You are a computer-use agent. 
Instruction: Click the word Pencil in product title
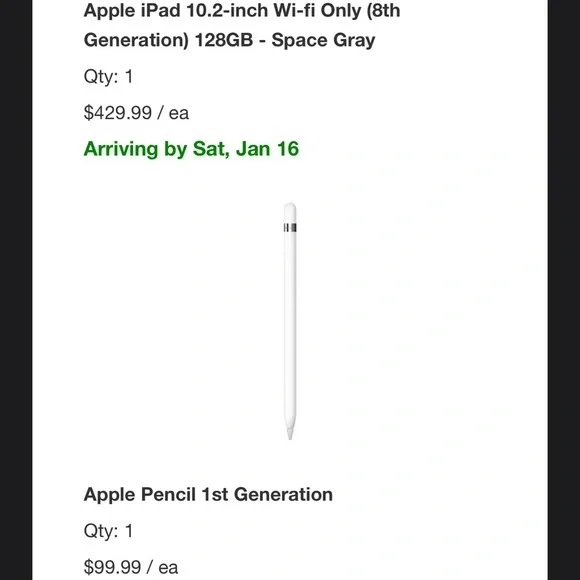coord(168,494)
